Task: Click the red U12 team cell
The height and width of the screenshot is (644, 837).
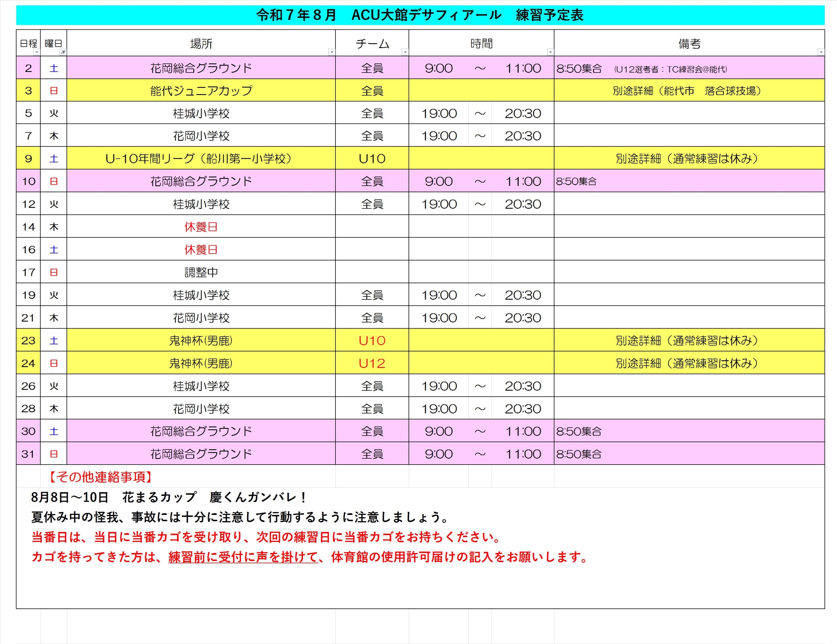Action: pyautogui.click(x=372, y=363)
